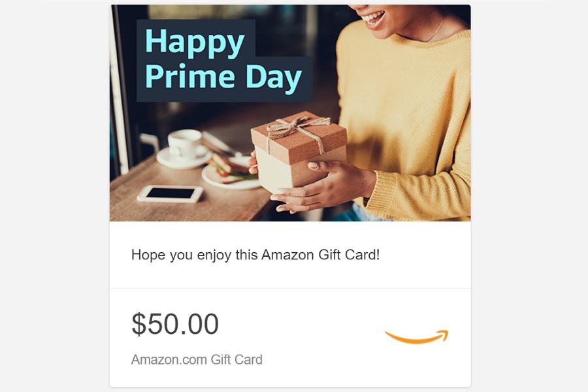588x392 pixels.
Task: Click the Hope you enjoy message text
Action: click(x=255, y=255)
